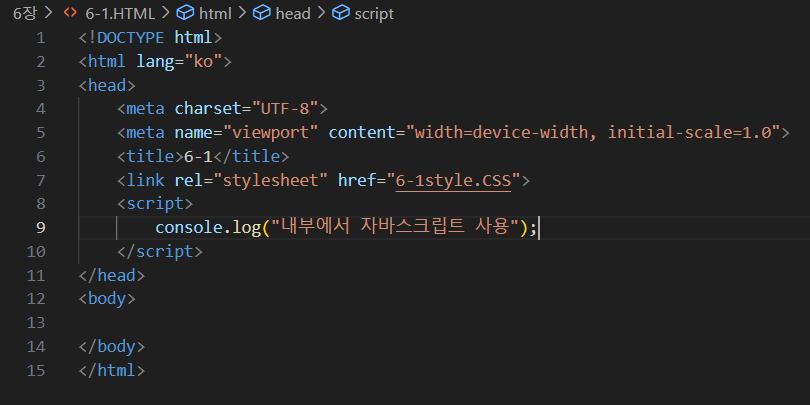Click the DOCTYPE keyword on line 1
This screenshot has width=810, height=405.
coord(130,38)
